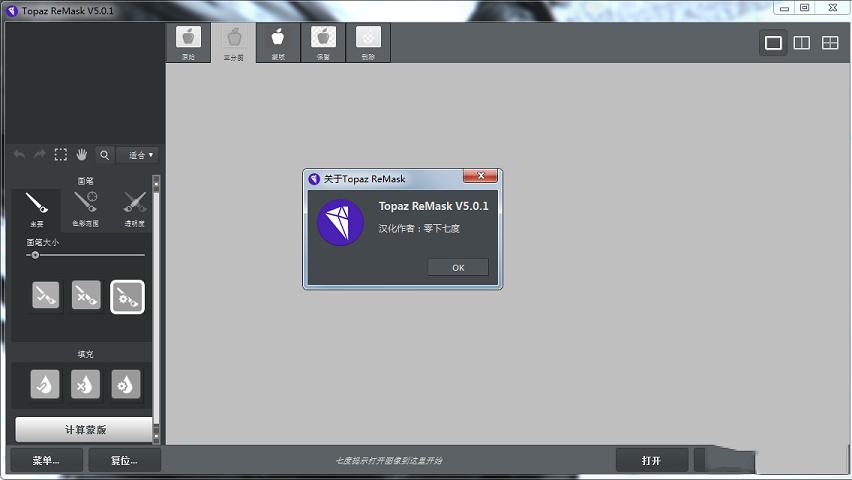
Task: Click the Topaz ReMask title bar icon
Action: [x=12, y=11]
